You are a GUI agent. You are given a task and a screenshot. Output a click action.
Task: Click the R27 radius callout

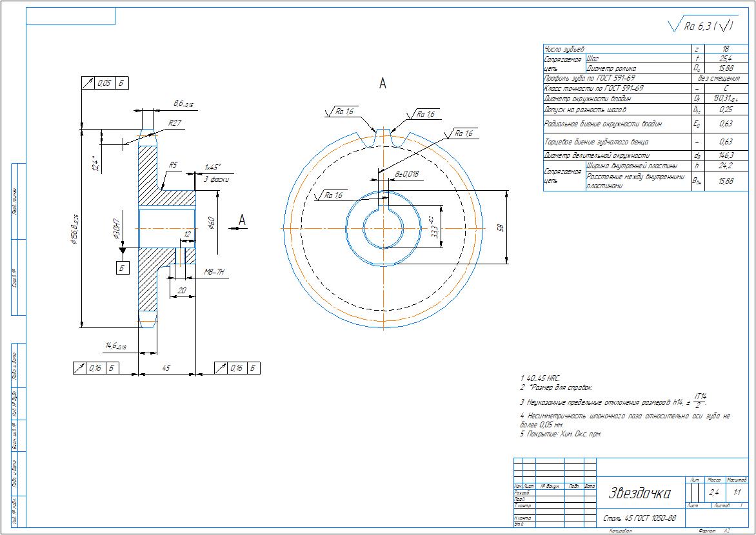tap(175, 122)
